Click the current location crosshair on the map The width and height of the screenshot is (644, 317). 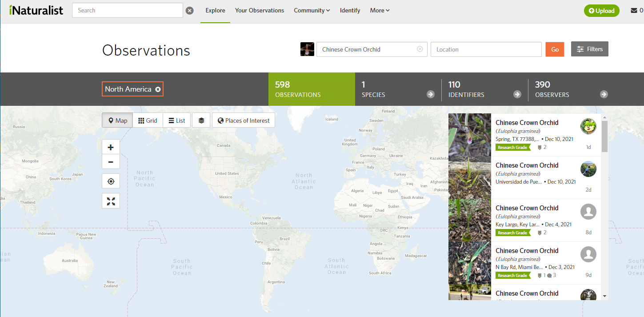pyautogui.click(x=110, y=181)
